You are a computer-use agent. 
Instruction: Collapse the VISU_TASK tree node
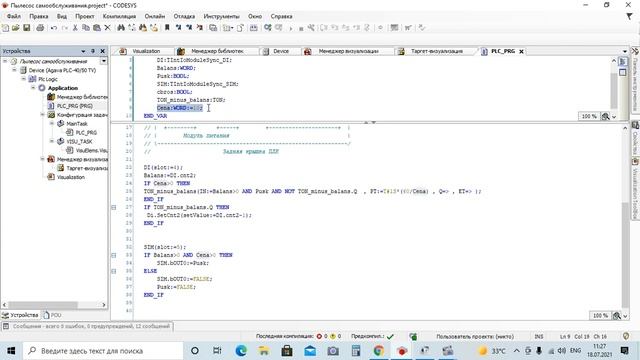[52, 141]
